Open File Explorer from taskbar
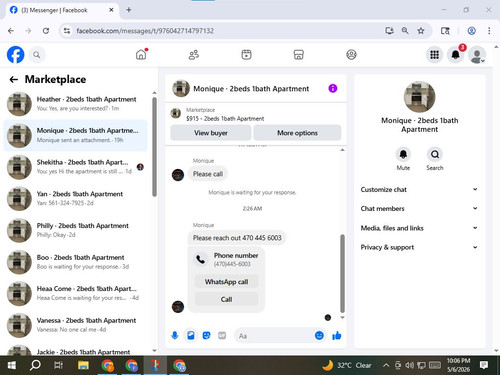 coord(83,365)
